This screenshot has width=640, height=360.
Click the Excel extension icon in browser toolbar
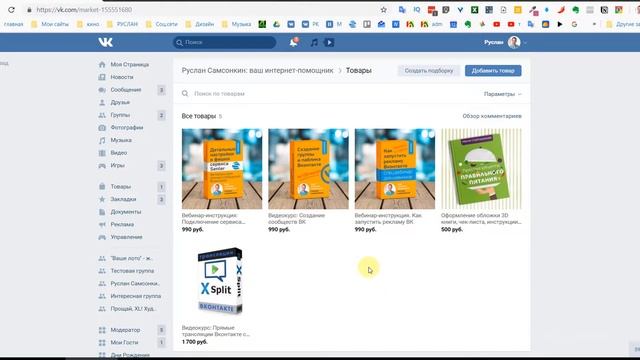point(474,9)
